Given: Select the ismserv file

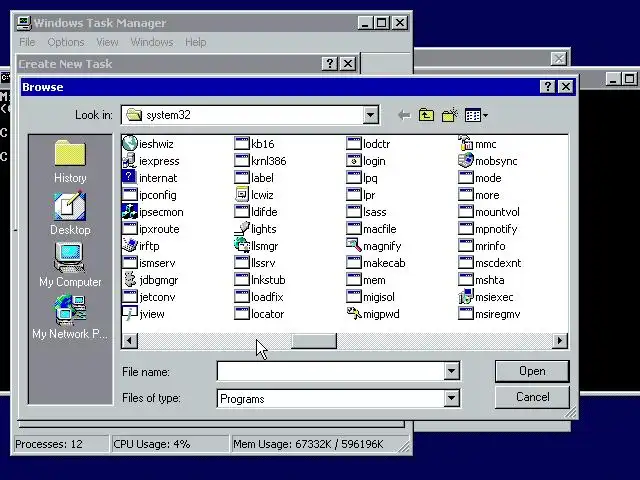Looking at the screenshot, I should click(x=149, y=263).
